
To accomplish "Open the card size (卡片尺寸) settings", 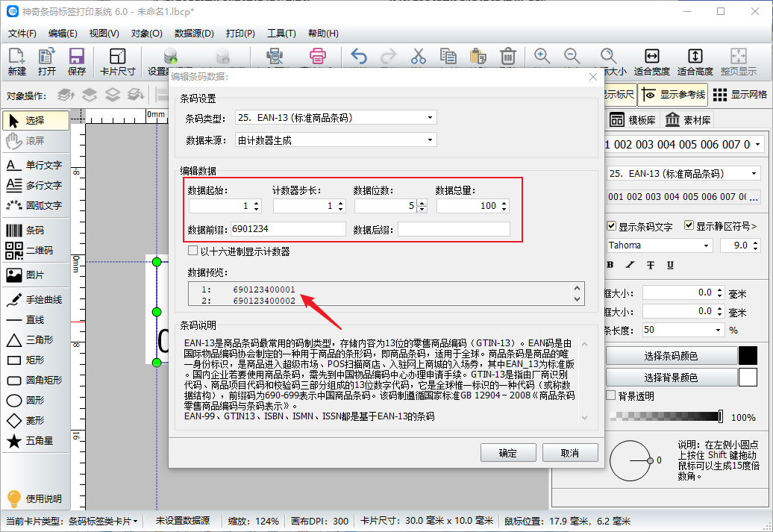I will (117, 62).
